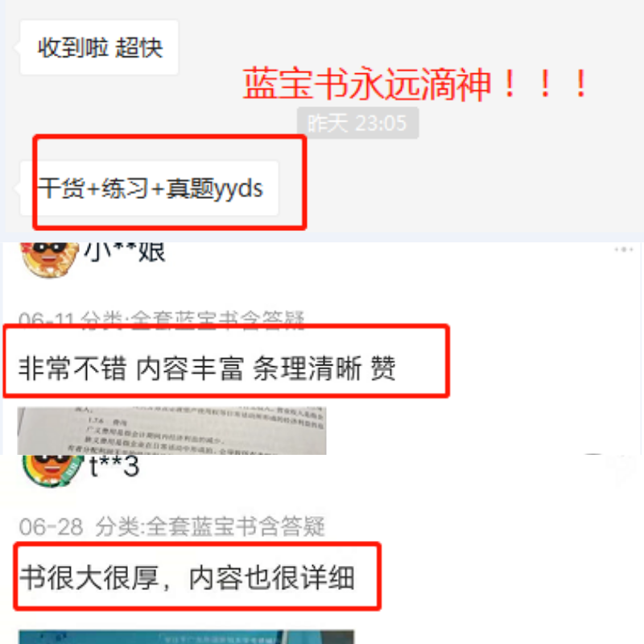
Task: Open the username 小**娘 profile
Action: point(125,251)
